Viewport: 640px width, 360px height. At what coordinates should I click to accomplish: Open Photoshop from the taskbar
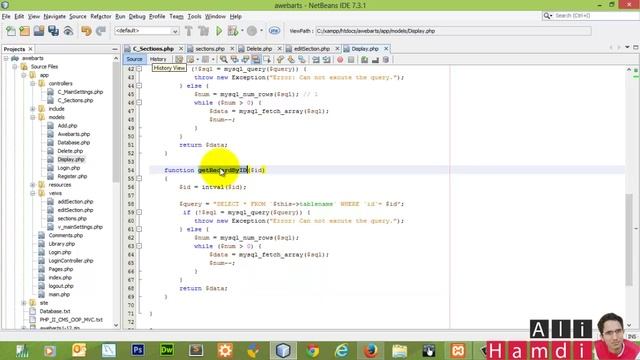(138, 350)
